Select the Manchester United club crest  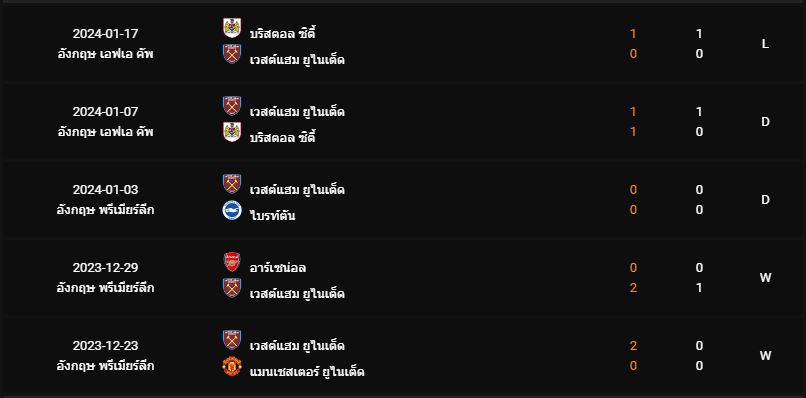coord(232,366)
